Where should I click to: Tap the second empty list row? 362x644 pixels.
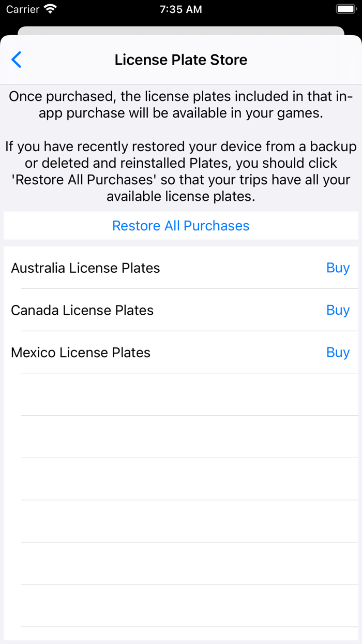[x=180, y=436]
